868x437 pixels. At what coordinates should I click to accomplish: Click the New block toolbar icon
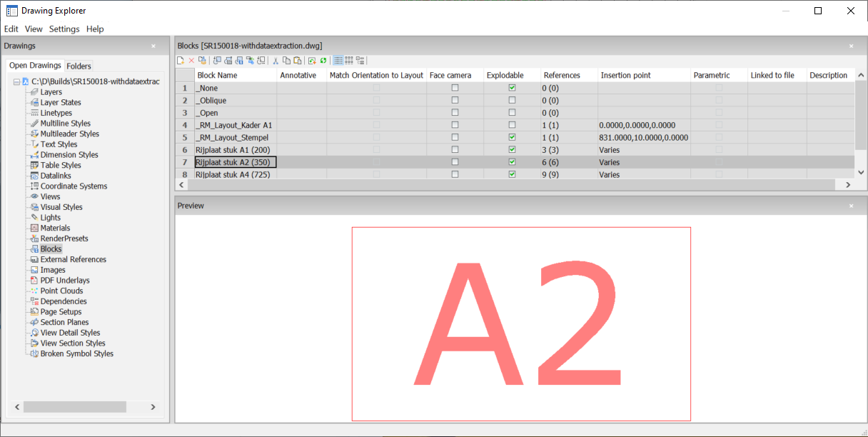(181, 61)
